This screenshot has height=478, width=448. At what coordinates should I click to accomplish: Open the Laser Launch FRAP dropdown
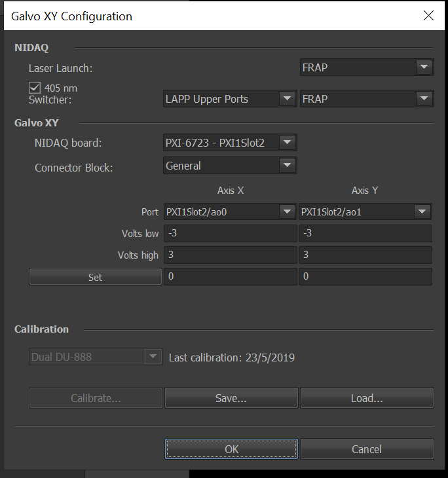pyautogui.click(x=366, y=67)
